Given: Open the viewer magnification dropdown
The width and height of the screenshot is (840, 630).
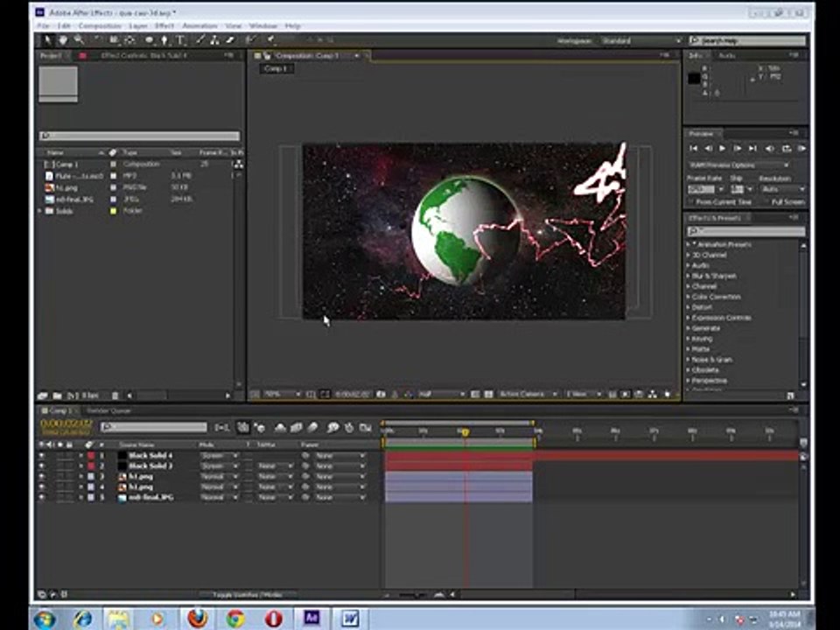Looking at the screenshot, I should [x=282, y=395].
